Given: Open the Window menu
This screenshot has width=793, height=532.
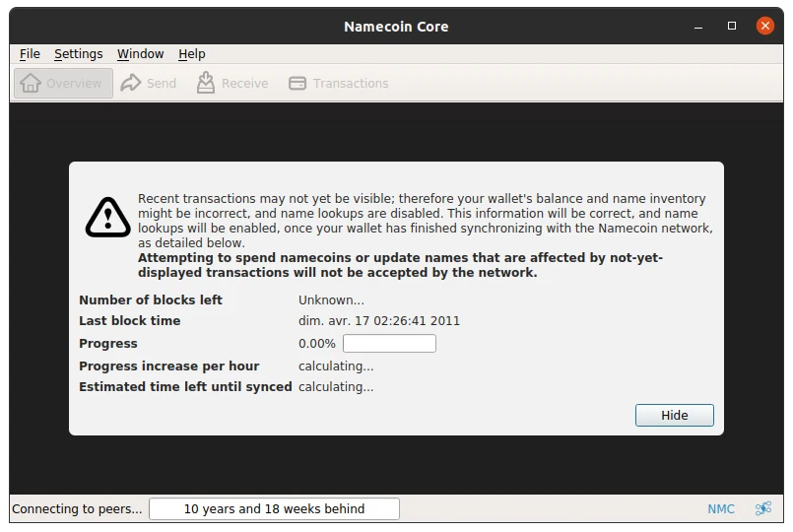Looking at the screenshot, I should 141,53.
